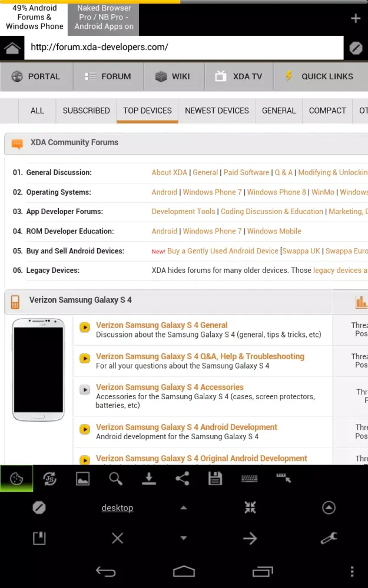Tap the collapse fullscreen arrows icon
The image size is (368, 588).
(250, 507)
